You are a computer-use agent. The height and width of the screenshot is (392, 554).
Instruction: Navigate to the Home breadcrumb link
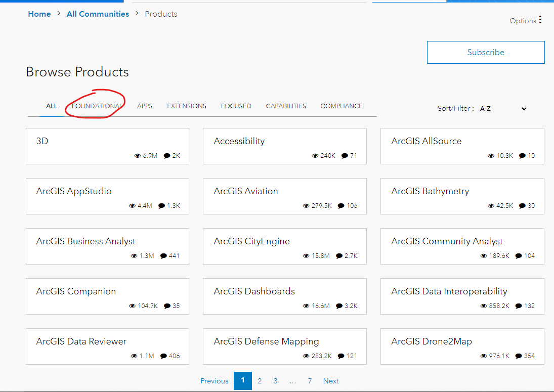pos(39,14)
